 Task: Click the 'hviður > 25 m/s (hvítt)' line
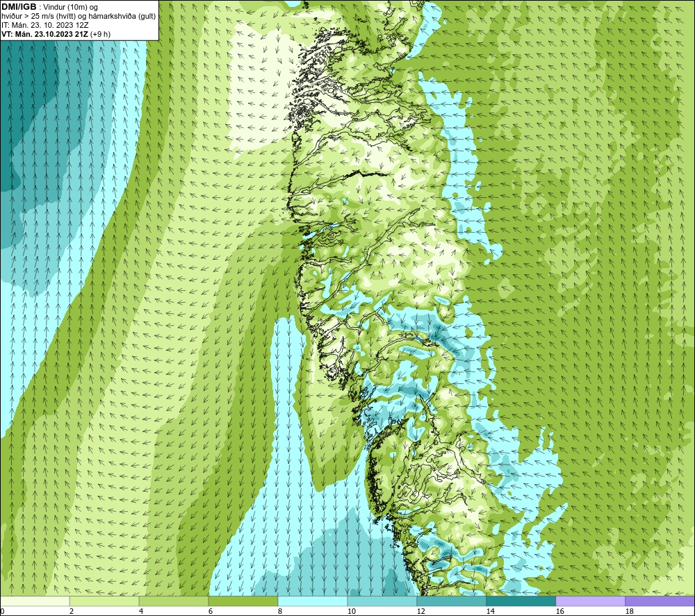38,17
